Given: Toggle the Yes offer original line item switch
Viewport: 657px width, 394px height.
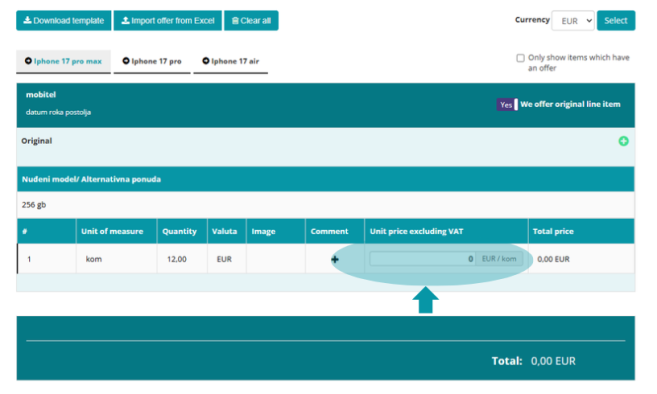Looking at the screenshot, I should (x=507, y=104).
